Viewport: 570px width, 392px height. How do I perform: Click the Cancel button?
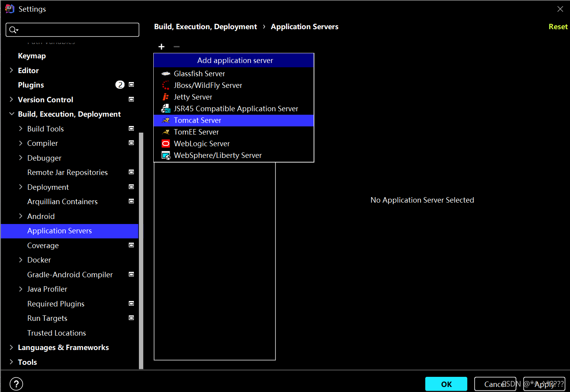[x=495, y=384]
